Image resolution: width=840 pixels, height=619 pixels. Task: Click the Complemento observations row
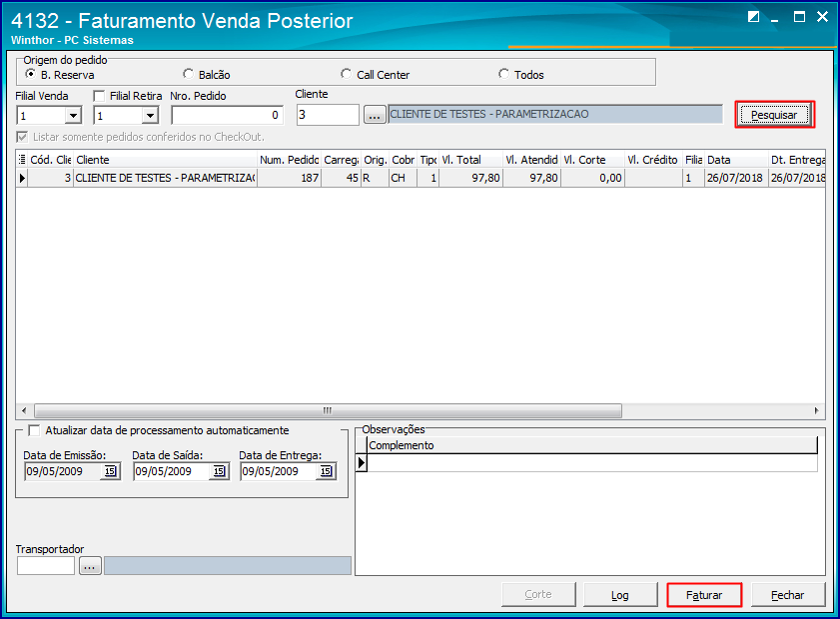tap(592, 462)
